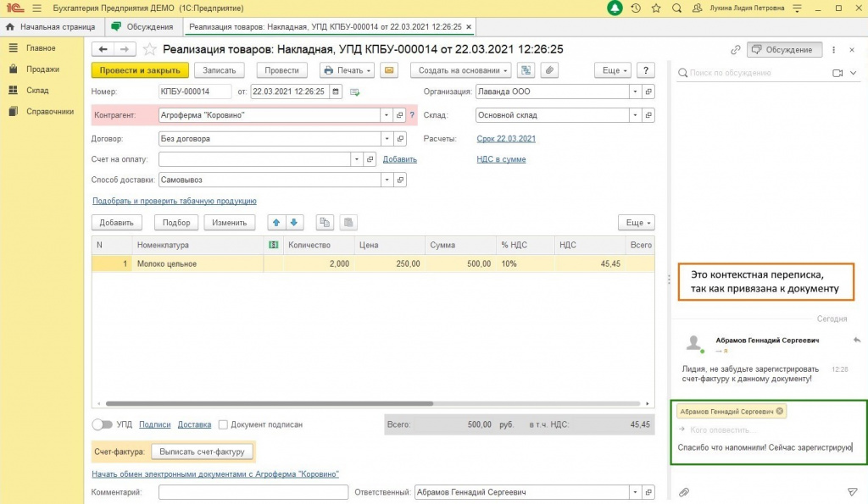Open Создать на основании dropdown
868x504 pixels.
tap(461, 70)
